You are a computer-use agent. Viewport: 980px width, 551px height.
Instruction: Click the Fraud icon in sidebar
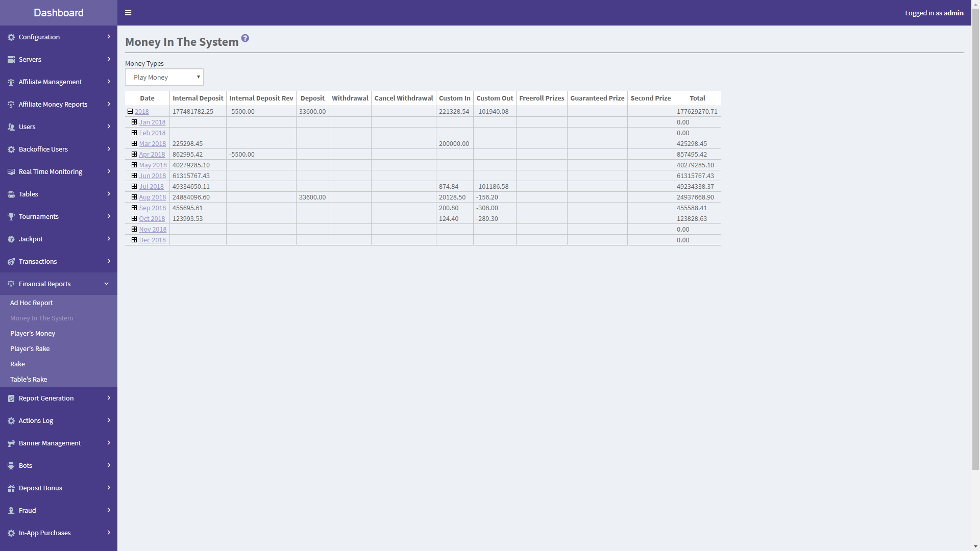[11, 511]
